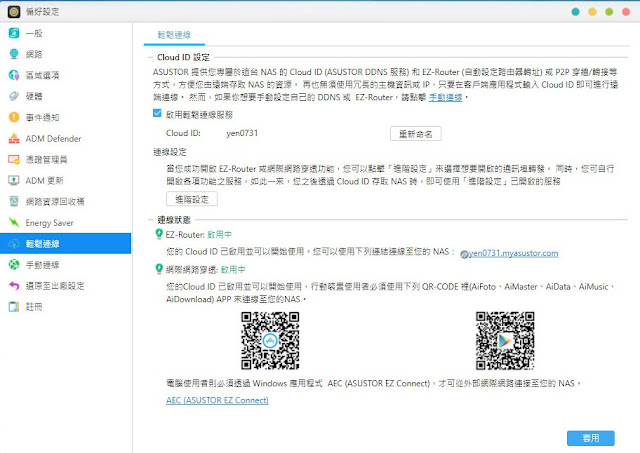
Task: Open the 一般 (General) settings icon
Action: [x=14, y=33]
